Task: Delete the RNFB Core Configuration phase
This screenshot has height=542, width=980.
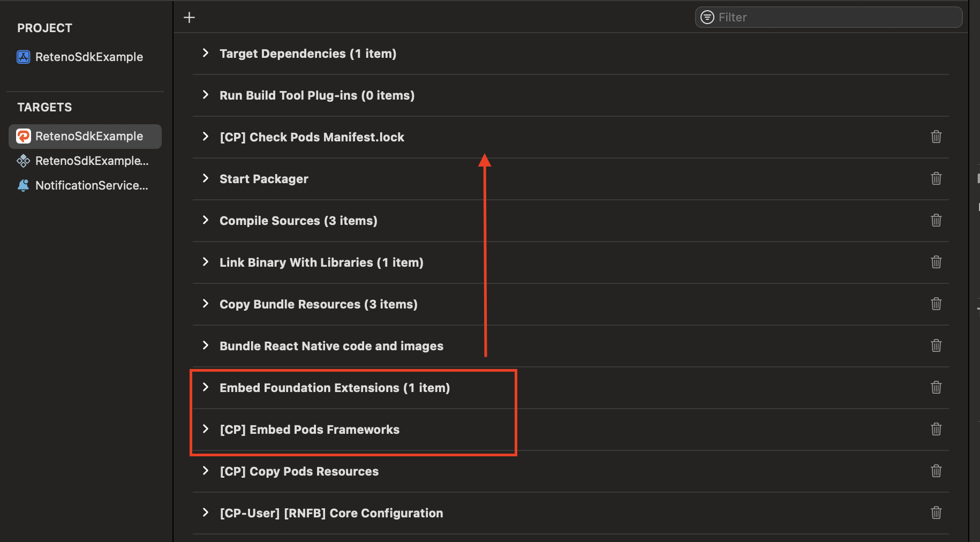Action: click(936, 513)
